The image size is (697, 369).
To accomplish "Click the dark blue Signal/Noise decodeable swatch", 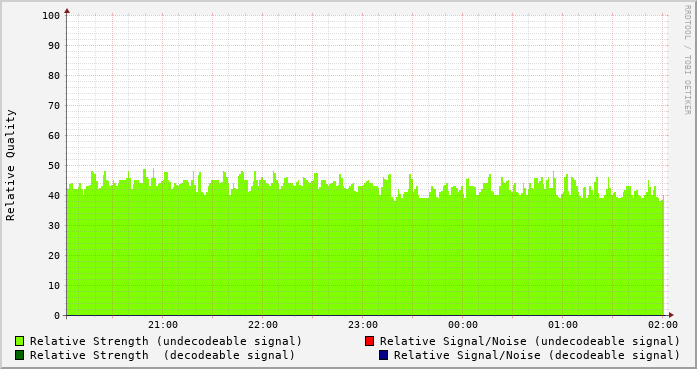I will click(384, 355).
